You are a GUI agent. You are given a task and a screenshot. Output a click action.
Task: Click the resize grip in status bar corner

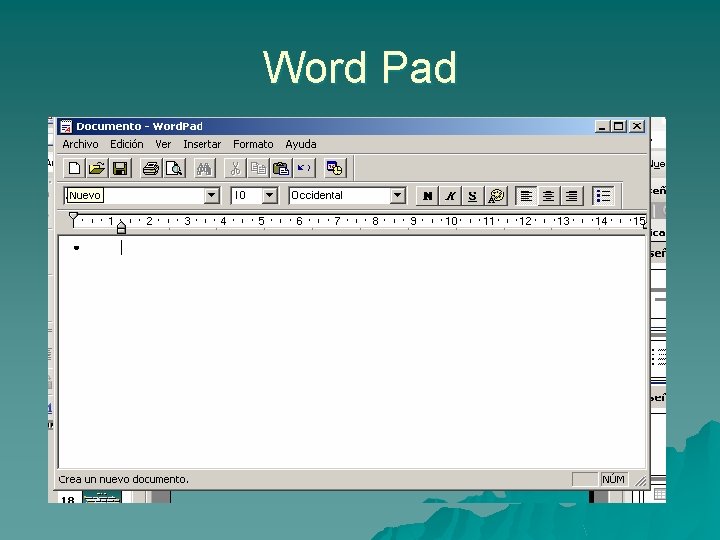click(640, 480)
